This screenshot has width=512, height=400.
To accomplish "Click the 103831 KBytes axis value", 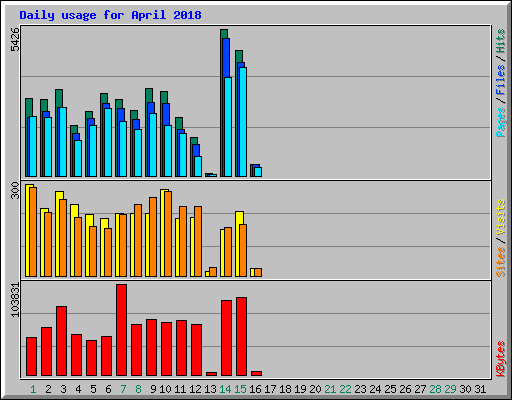I will coord(15,300).
